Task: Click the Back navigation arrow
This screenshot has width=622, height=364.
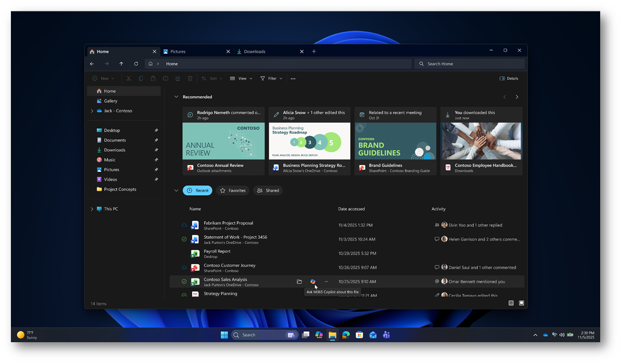Action: pos(92,64)
